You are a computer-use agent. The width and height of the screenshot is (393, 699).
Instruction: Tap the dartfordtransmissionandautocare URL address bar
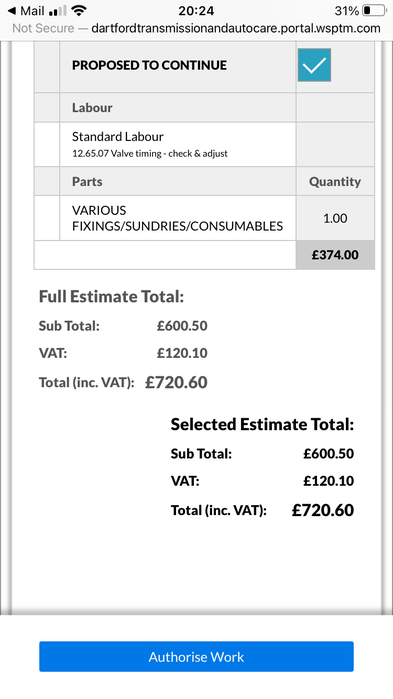click(x=236, y=29)
